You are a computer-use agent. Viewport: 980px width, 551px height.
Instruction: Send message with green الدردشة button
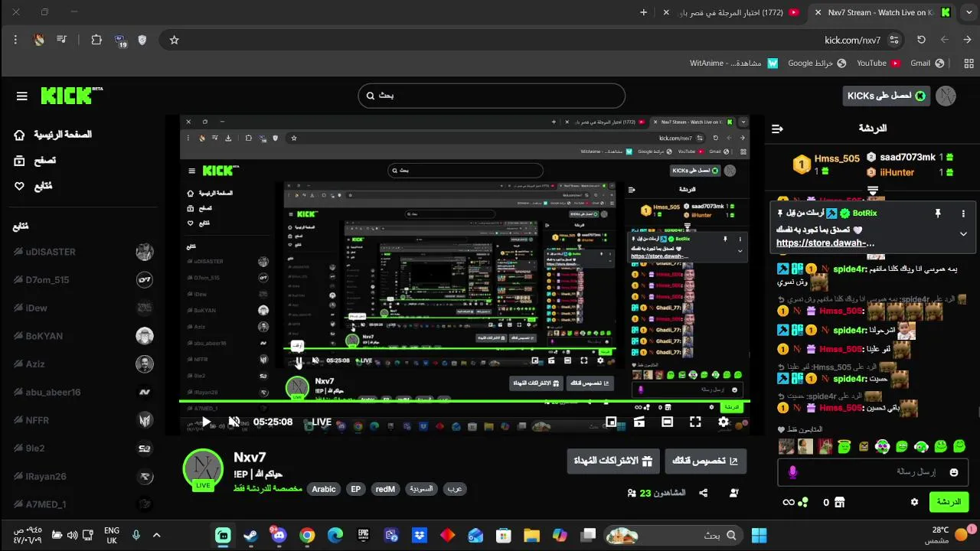[x=949, y=502]
